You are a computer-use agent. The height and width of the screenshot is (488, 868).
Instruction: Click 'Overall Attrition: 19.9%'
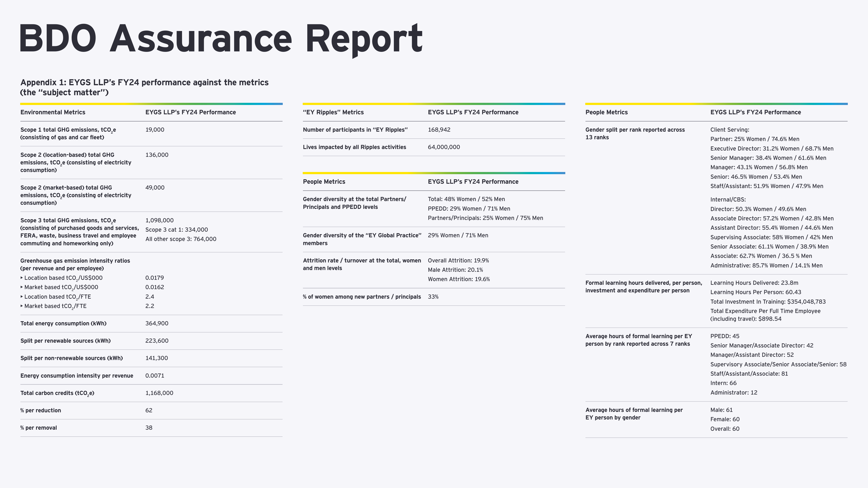click(458, 261)
